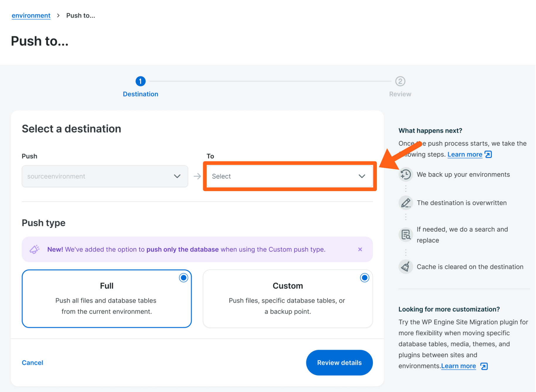Click the backup history clock icon
Viewport: 536px width, 392px height.
point(406,175)
